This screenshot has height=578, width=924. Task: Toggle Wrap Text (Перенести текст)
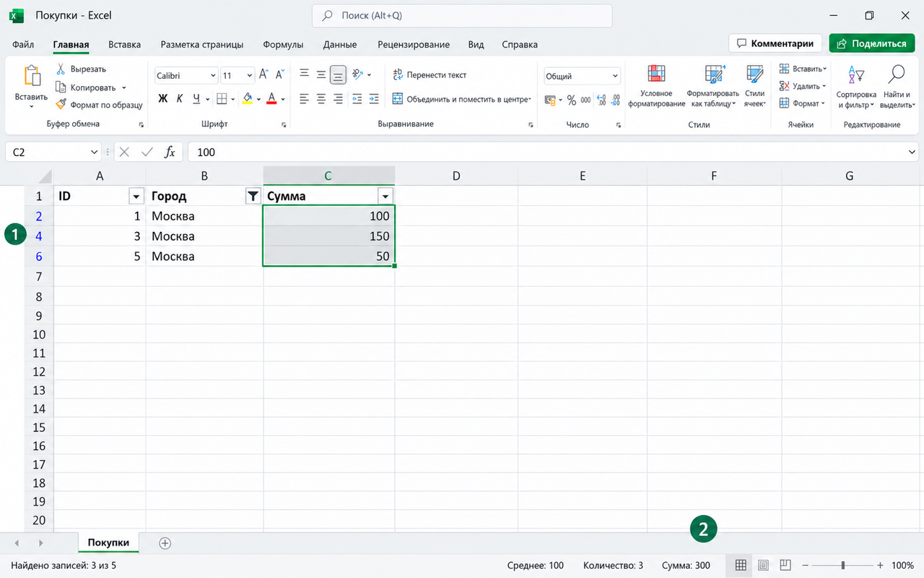(430, 74)
